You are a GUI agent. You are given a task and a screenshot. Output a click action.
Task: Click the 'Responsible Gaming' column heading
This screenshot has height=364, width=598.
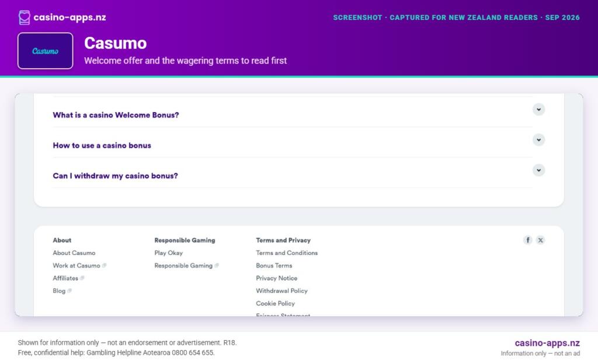185,240
